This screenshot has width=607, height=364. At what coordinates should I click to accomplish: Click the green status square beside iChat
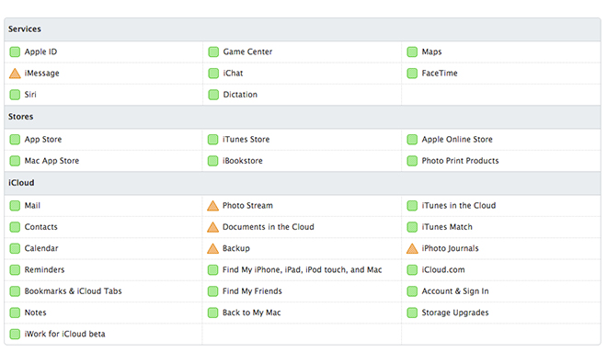tap(213, 74)
